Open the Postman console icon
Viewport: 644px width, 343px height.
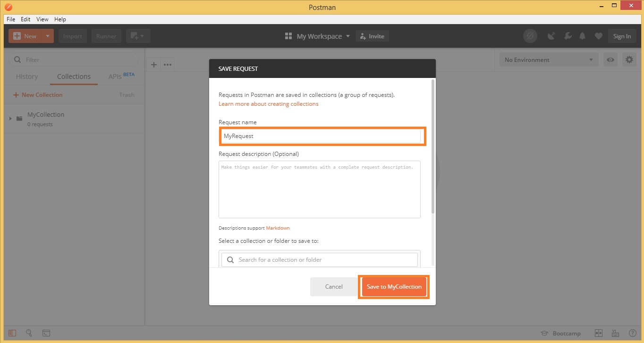[46, 333]
